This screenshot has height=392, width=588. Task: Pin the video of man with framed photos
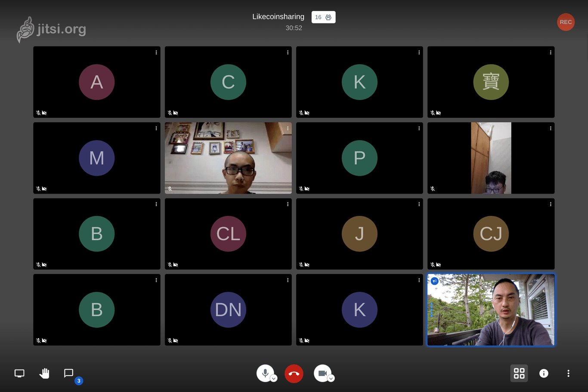(228, 158)
